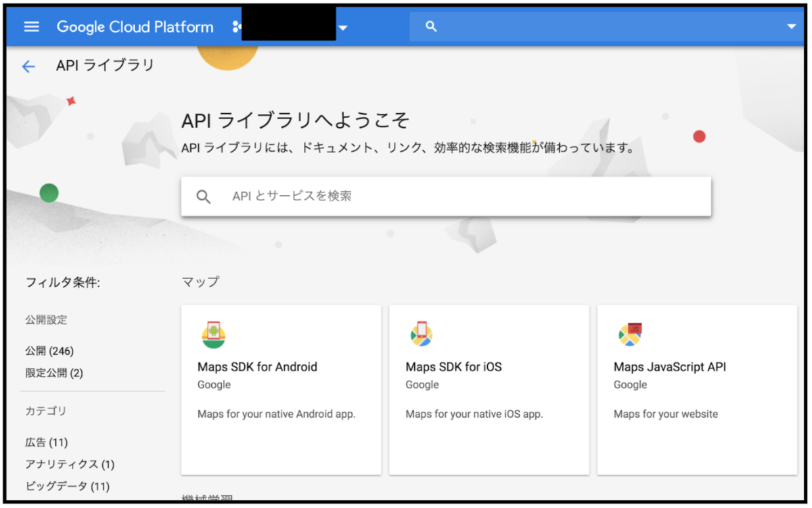The height and width of the screenshot is (508, 812).
Task: Click the top bar search magnifier icon
Action: tap(431, 26)
